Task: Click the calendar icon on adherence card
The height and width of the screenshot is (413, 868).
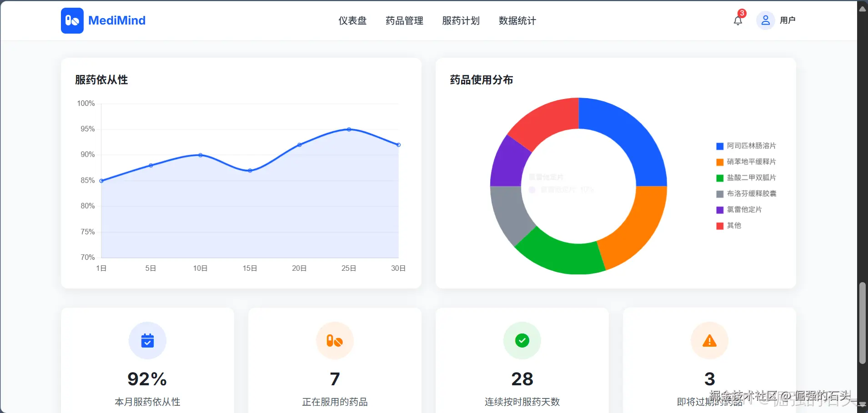Action: 147,341
